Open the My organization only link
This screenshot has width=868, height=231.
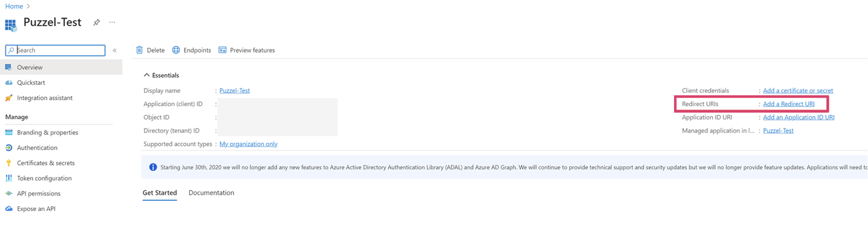click(248, 144)
